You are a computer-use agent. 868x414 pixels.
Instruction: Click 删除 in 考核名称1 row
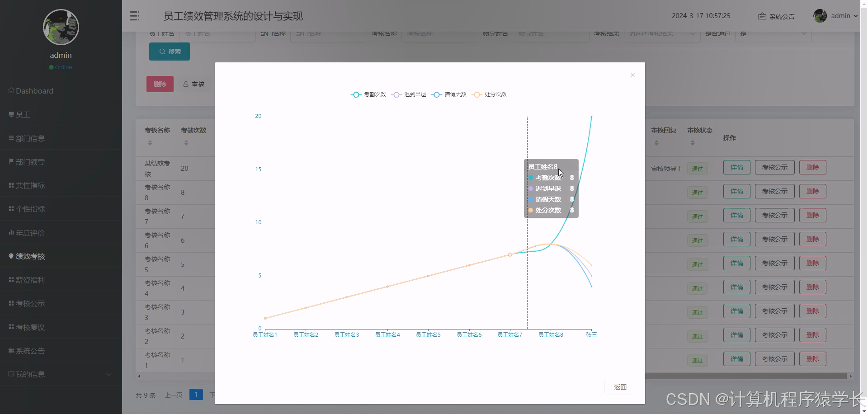[x=813, y=359]
